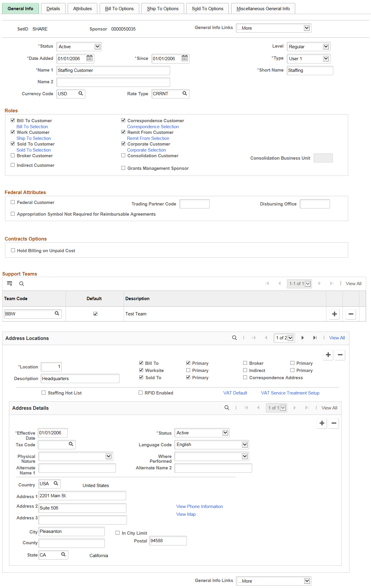Toggle Federal Customer checkbox
The height and width of the screenshot is (588, 371).
(x=13, y=202)
